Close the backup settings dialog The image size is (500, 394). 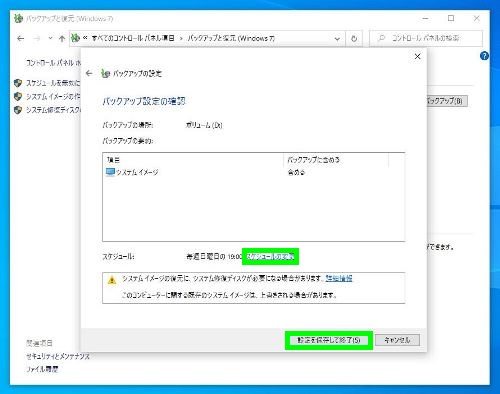pos(417,56)
